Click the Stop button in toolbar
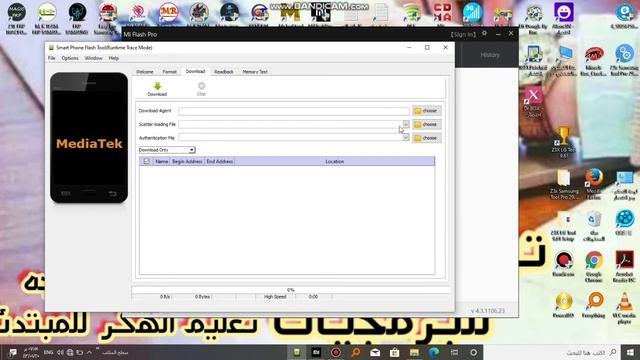 [x=201, y=89]
